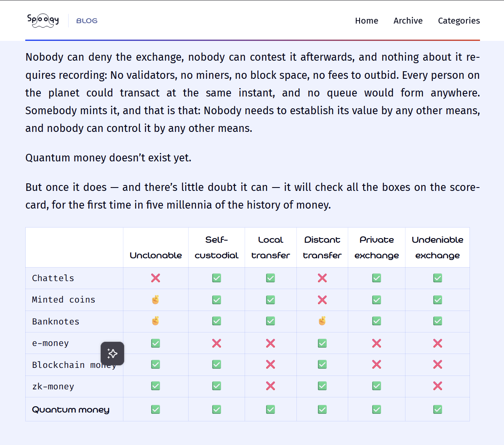Select the Chattels row label
Screen dimensions: 504x445
tap(53, 278)
